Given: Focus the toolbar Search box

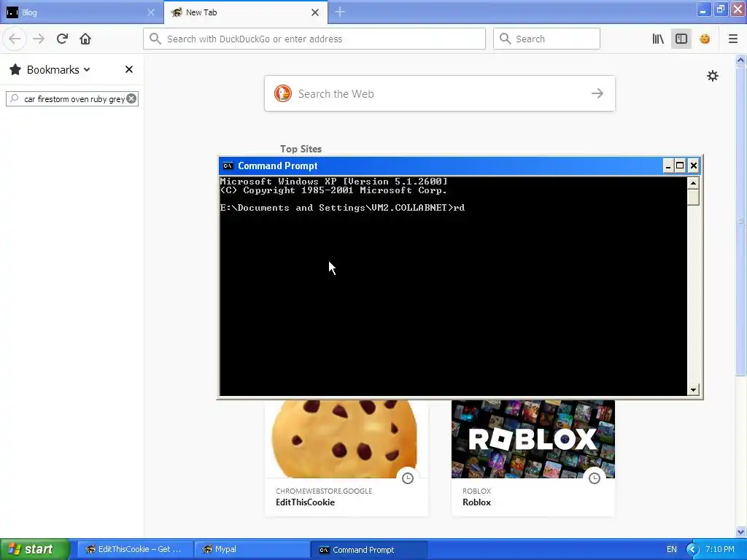Looking at the screenshot, I should [x=546, y=39].
